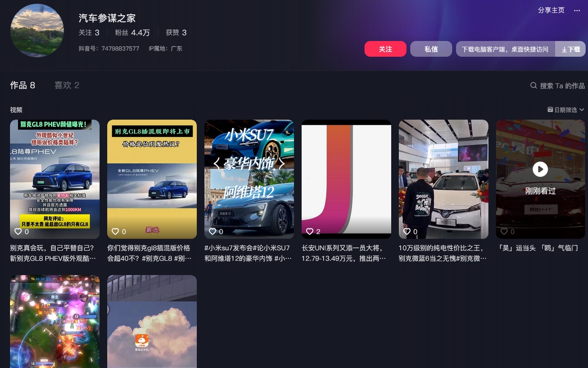Viewport: 588px width, 368px height.
Task: Switch to the 喜欢 2 tab
Action: tap(67, 85)
